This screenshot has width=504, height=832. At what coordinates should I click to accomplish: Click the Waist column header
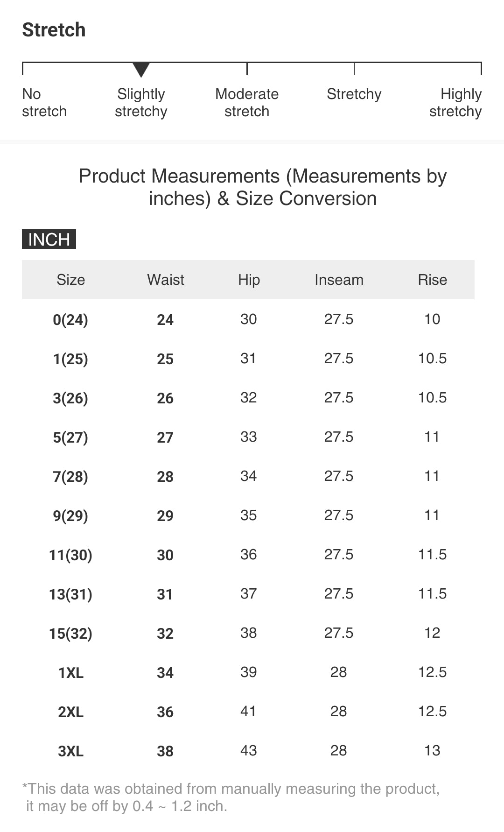[x=166, y=280]
